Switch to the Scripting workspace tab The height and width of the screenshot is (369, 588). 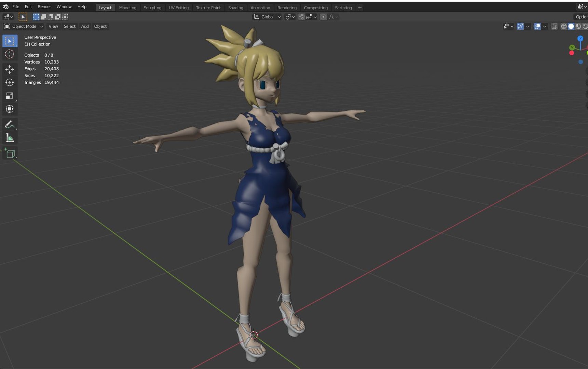coord(343,8)
